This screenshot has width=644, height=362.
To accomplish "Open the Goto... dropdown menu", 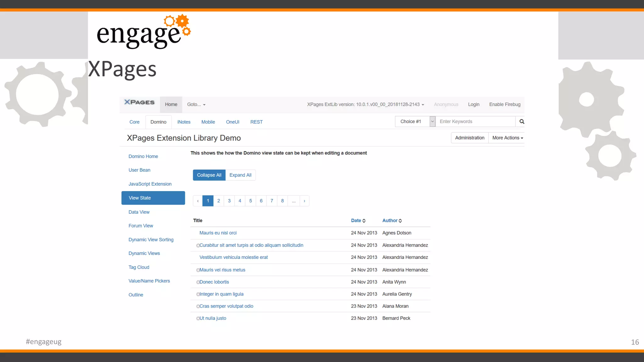I will pos(196,105).
